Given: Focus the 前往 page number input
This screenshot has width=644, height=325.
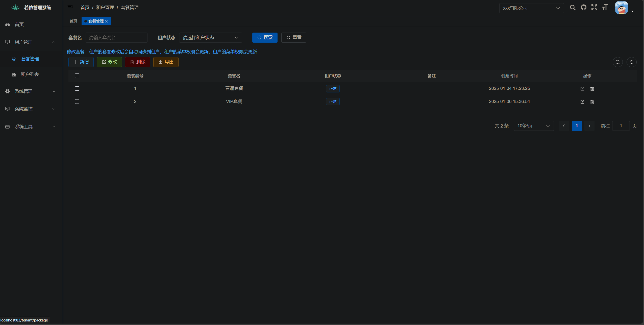Looking at the screenshot, I should pos(621,126).
